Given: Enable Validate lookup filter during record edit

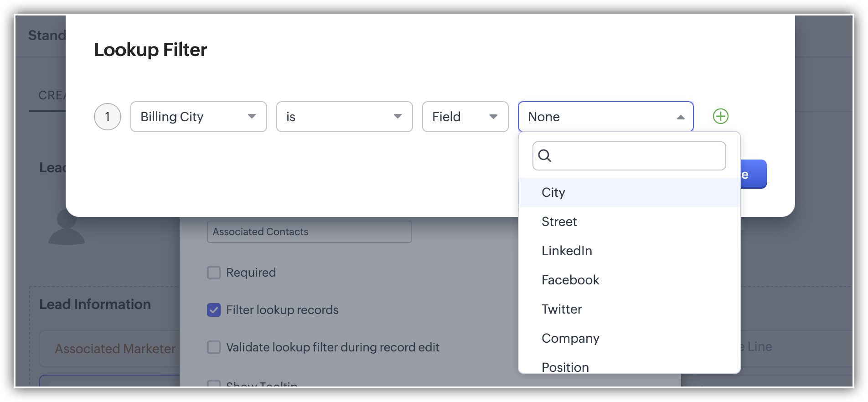Looking at the screenshot, I should pos(214,347).
